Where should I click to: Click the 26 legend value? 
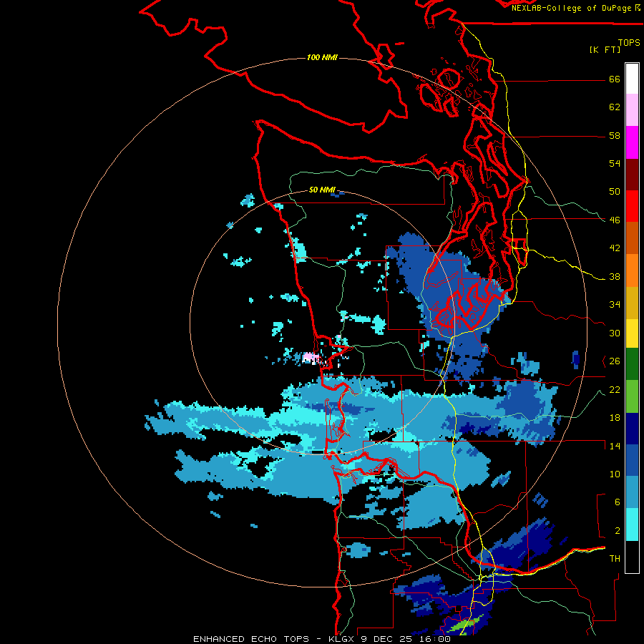click(615, 361)
